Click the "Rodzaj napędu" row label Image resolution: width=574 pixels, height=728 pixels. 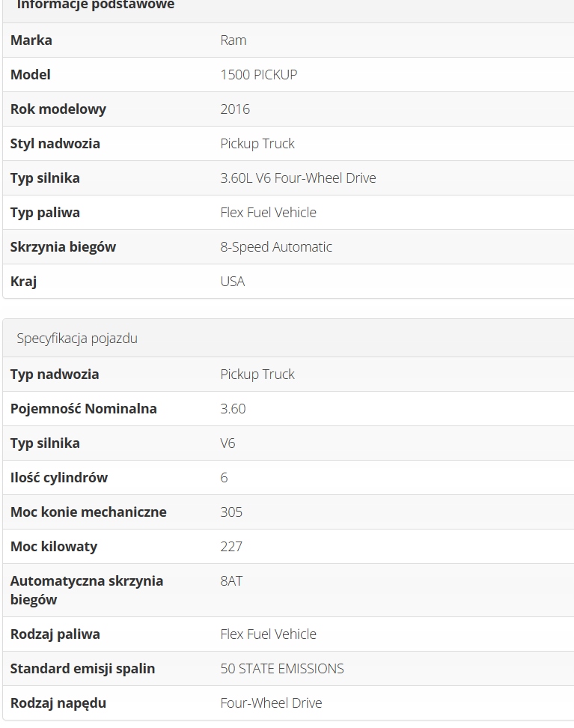coord(58,703)
